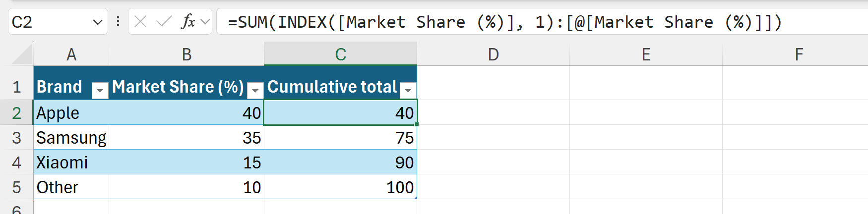868x214 pixels.
Task: Select the column E header
Action: 646,54
